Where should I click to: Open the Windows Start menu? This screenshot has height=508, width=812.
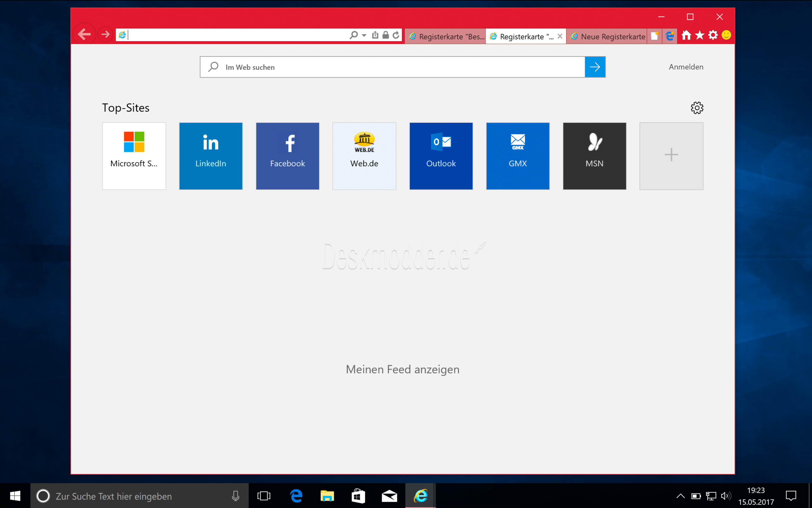[x=15, y=496]
